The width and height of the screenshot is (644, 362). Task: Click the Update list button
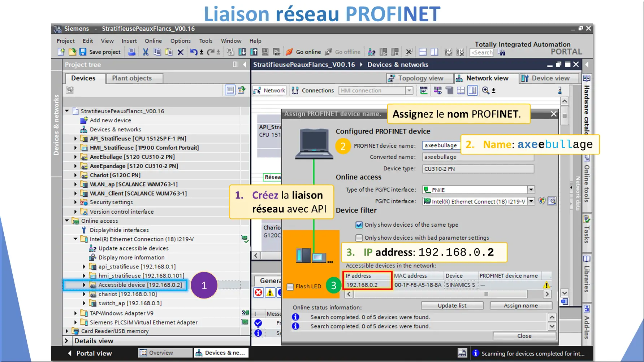452,306
